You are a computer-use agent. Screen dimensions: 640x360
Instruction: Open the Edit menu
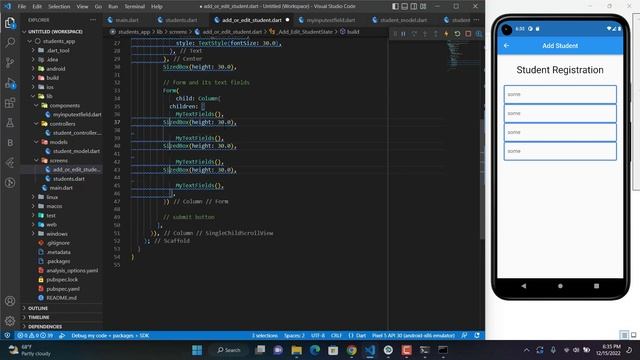pos(37,7)
